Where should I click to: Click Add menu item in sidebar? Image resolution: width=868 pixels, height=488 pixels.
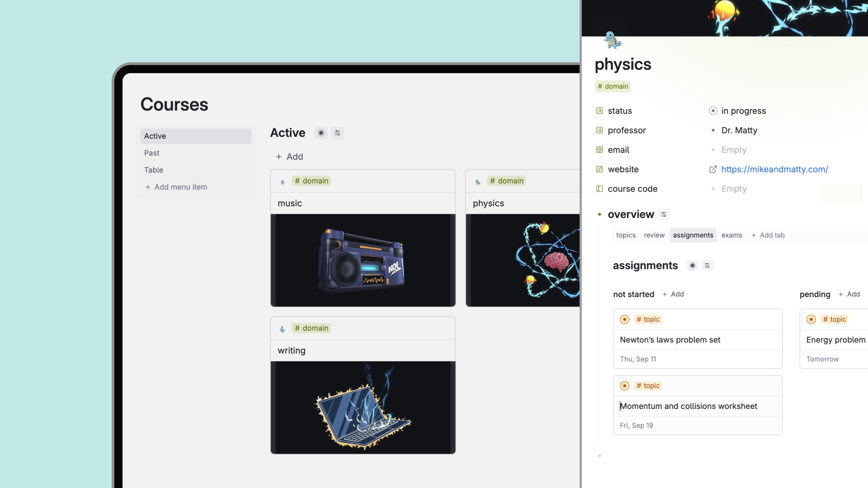pyautogui.click(x=176, y=187)
